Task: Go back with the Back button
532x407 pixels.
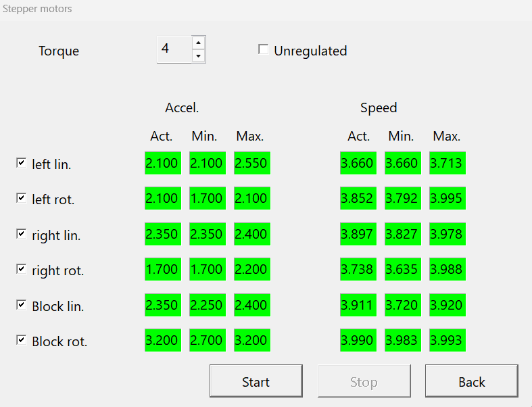Action: point(472,381)
